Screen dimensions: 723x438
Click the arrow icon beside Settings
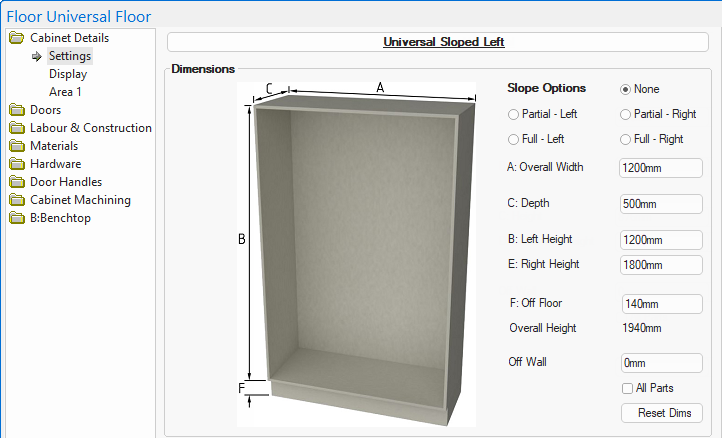pyautogui.click(x=36, y=56)
